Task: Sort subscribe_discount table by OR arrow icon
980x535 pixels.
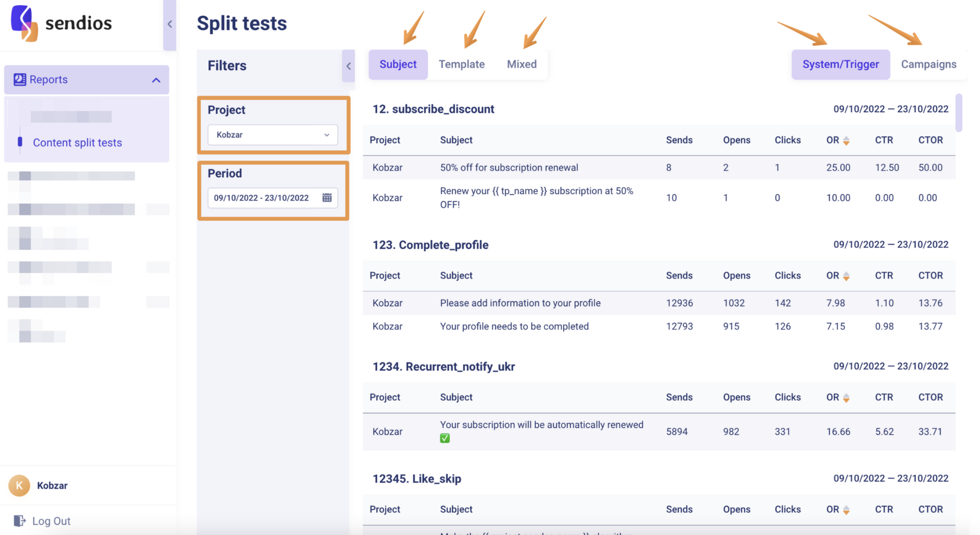Action: coord(846,140)
